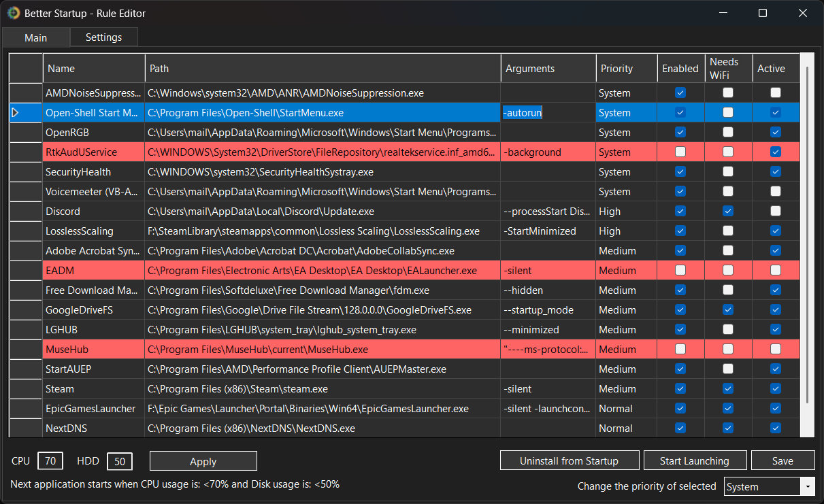Select the Discord name cell
Viewport: 824px width, 504px height.
[x=94, y=212]
